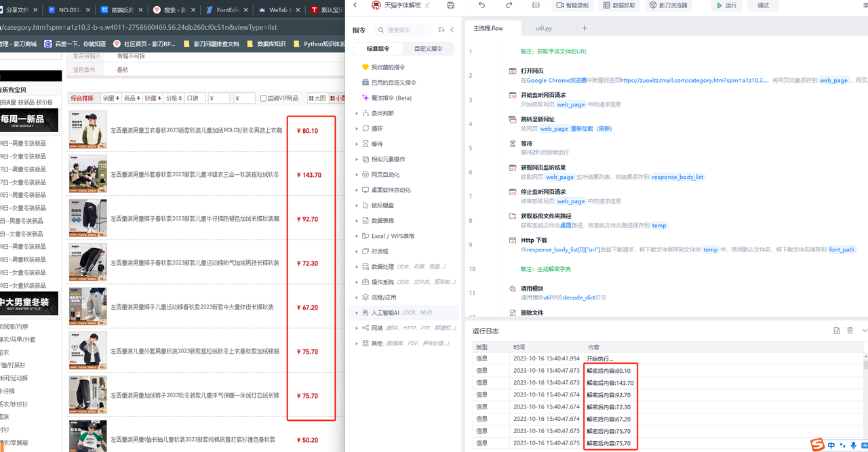Close the NO.033 browser tab
This screenshot has width=868, height=452.
coord(88,10)
